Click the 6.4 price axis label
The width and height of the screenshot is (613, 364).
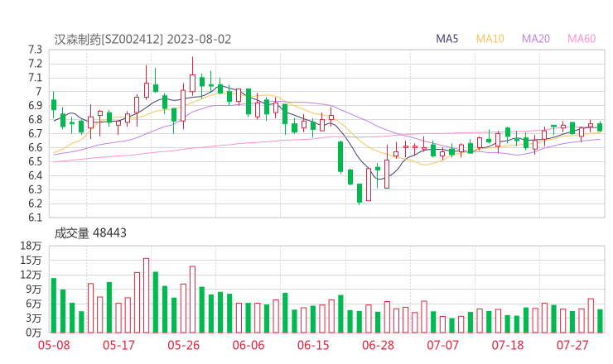[x=35, y=175]
